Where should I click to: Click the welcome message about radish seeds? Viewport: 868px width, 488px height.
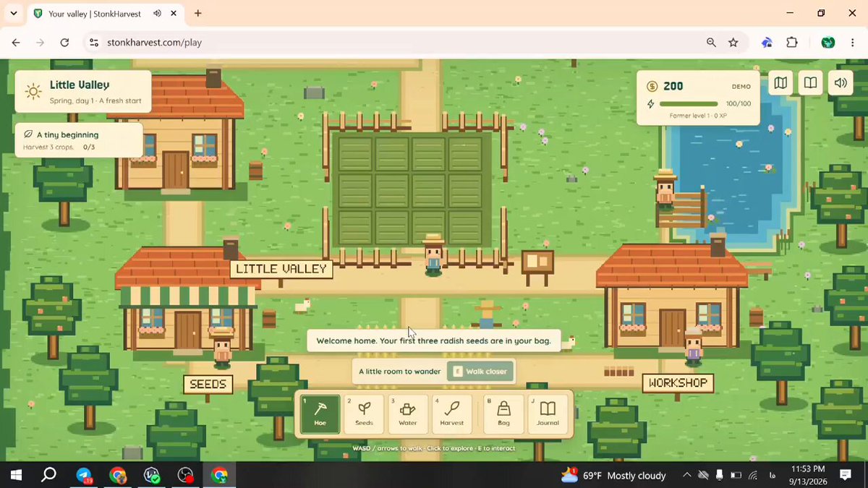pos(434,341)
